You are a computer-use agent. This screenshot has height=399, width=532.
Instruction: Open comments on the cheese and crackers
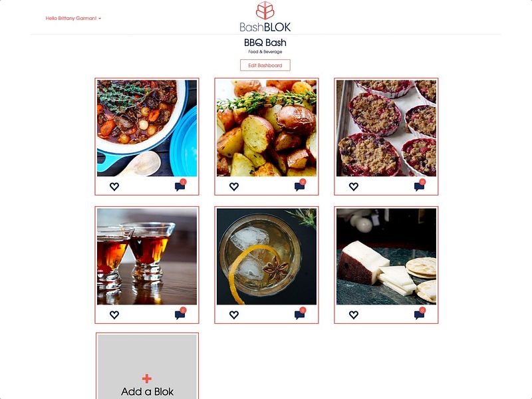coord(420,314)
